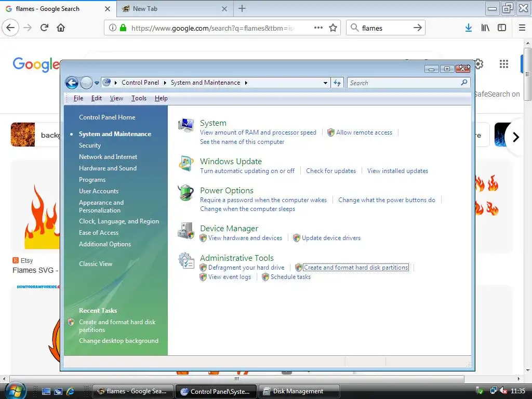Click the next arrow on Google image chips
532x399 pixels.
(516, 137)
